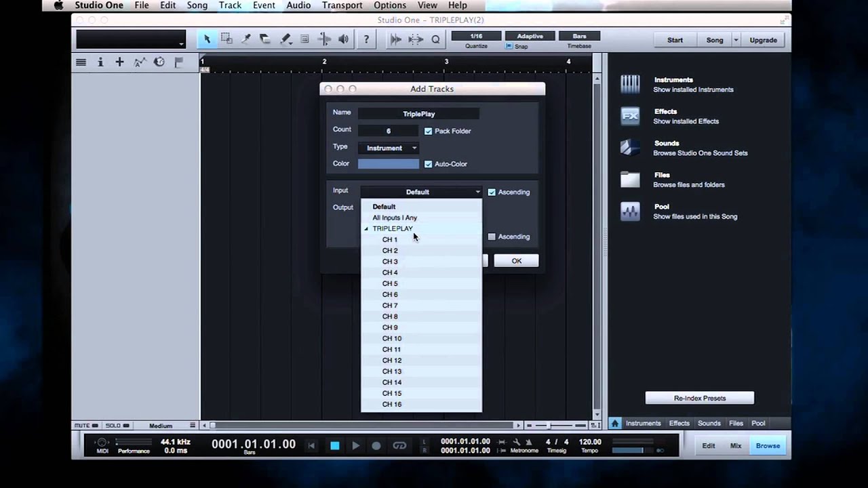Uncheck the Input Ascending checkbox
The width and height of the screenshot is (868, 488).
coord(492,192)
